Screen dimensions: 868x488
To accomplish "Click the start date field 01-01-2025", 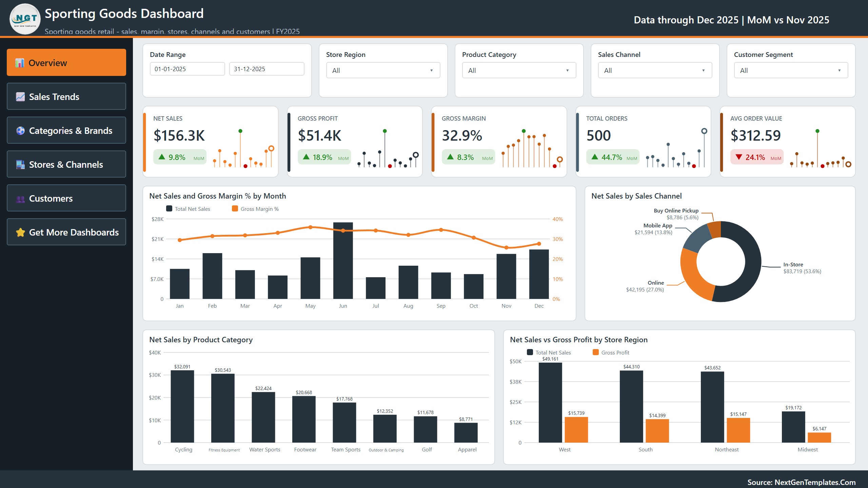I will tap(188, 69).
